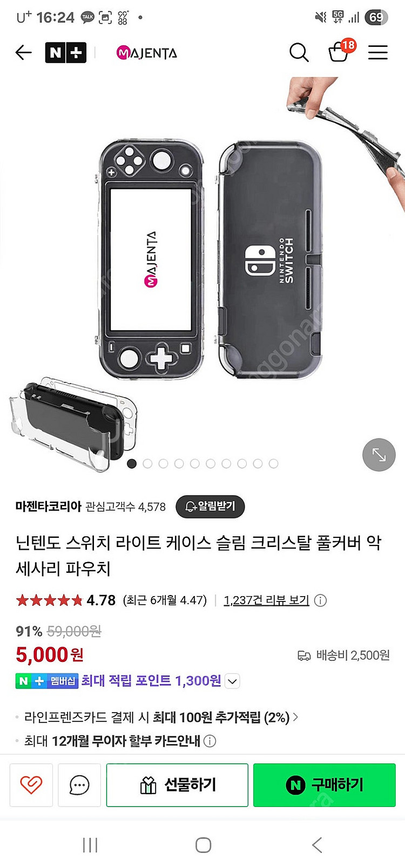Show 무이자 할부 카드안내 info
Viewport: 405px width, 868px height.
click(210, 741)
